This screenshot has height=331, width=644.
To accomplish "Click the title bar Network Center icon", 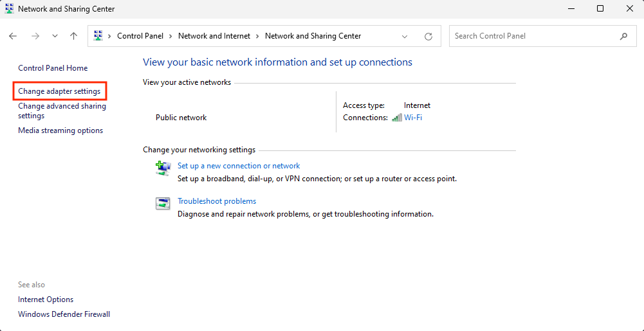I will [9, 8].
